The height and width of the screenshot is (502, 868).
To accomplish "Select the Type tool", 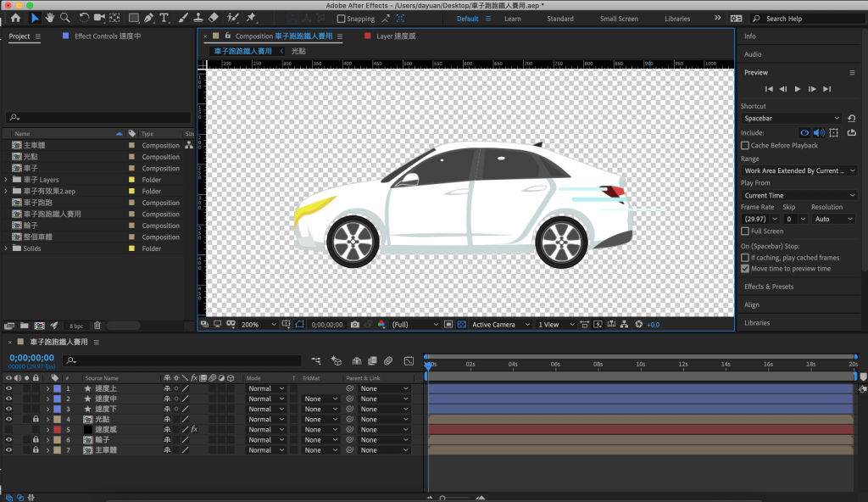I will (x=164, y=18).
